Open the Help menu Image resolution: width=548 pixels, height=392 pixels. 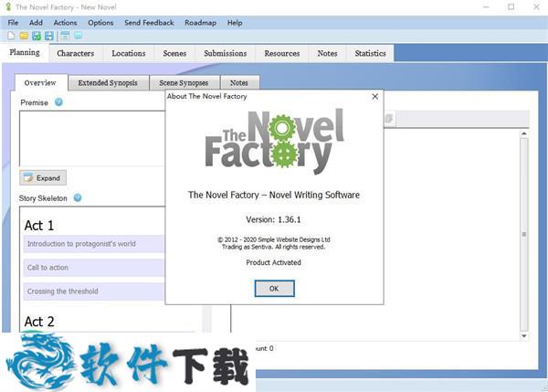(235, 23)
